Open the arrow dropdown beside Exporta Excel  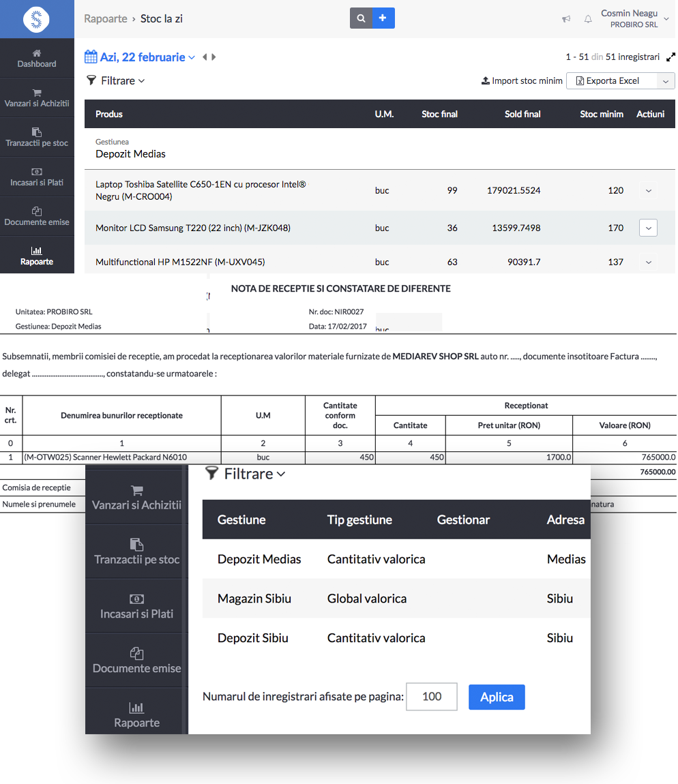click(x=666, y=81)
